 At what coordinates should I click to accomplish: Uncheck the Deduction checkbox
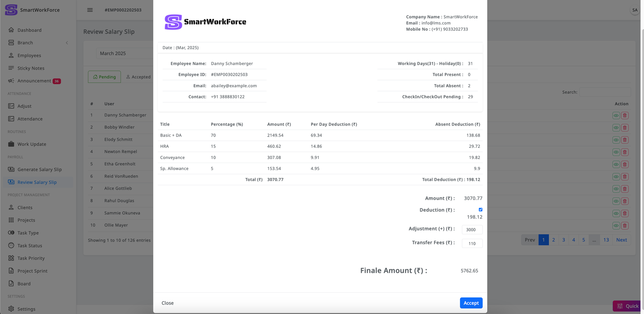coord(480,210)
